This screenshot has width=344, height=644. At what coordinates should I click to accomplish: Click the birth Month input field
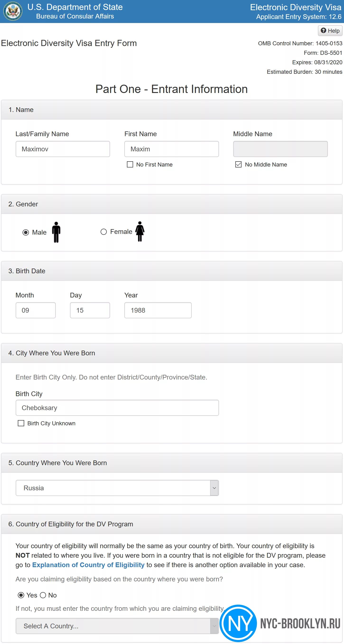click(x=36, y=310)
